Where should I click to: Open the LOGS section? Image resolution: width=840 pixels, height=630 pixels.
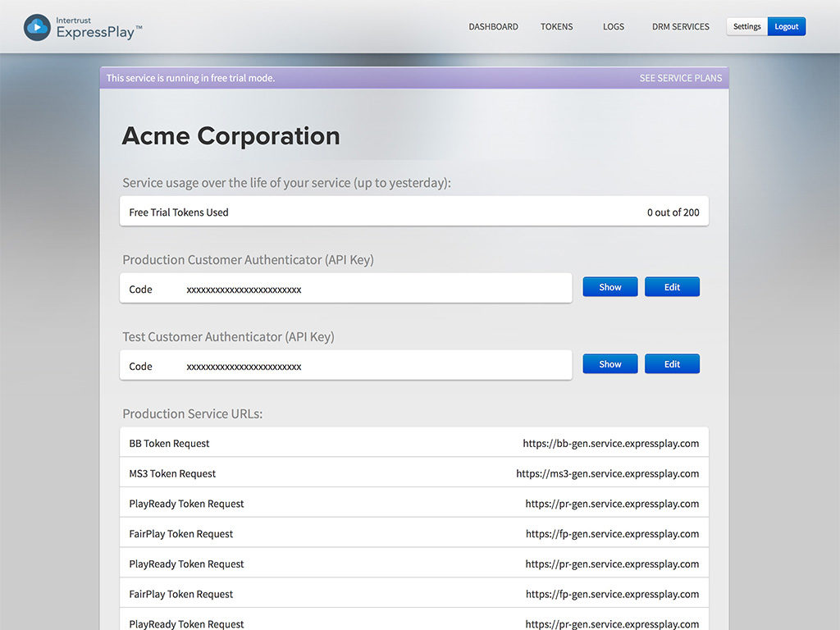[x=614, y=27]
